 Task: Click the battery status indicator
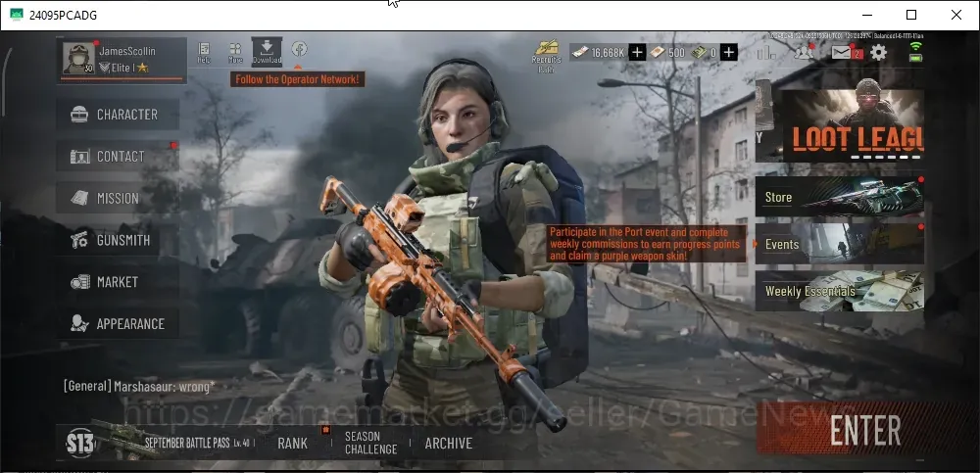pos(915,58)
